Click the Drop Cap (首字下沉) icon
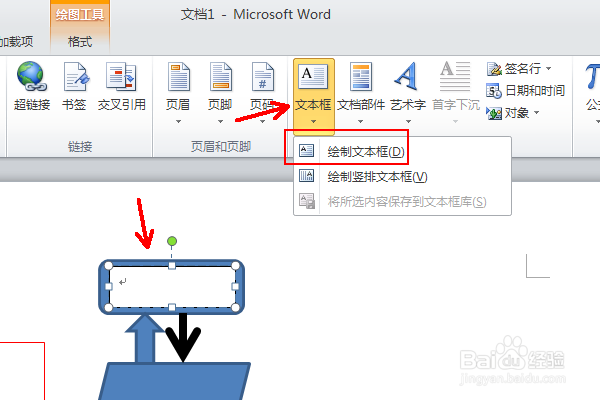Screen dimensions: 600x400 click(x=455, y=76)
